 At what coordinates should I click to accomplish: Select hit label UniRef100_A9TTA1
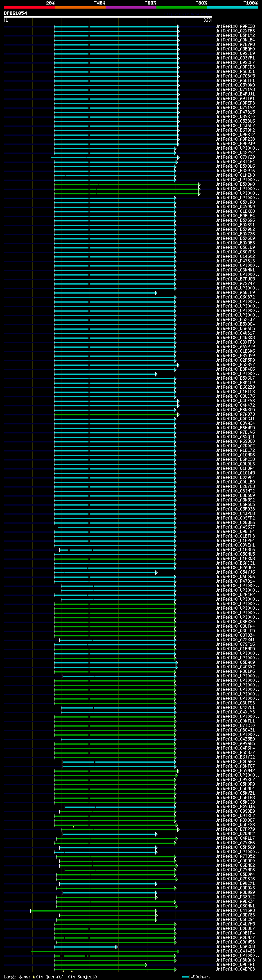tap(235, 98)
